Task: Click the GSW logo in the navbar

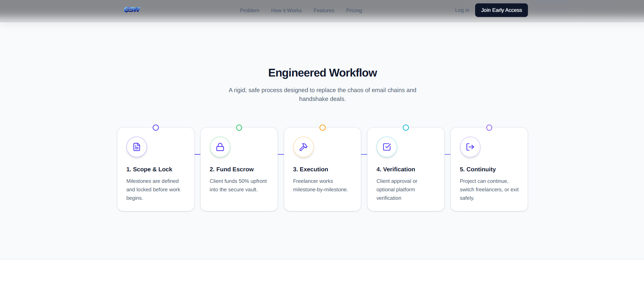Action: pos(132,10)
